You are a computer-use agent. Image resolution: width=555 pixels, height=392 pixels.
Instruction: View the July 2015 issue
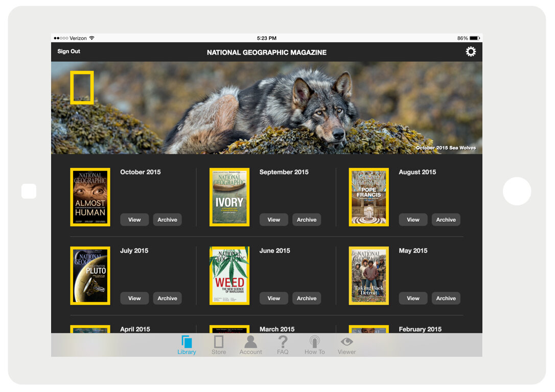134,298
